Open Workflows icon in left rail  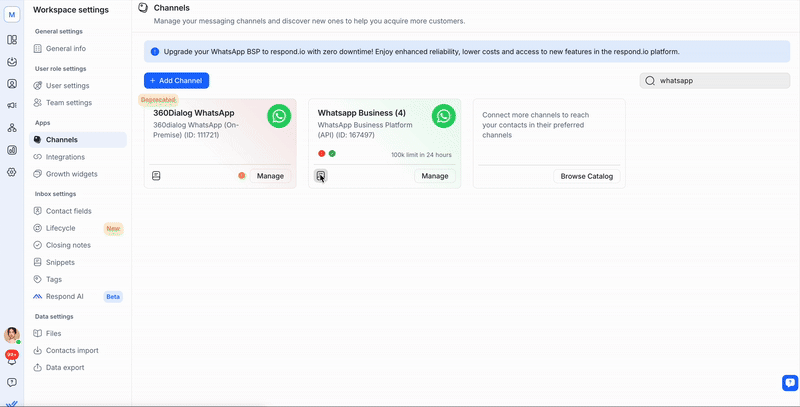click(12, 128)
